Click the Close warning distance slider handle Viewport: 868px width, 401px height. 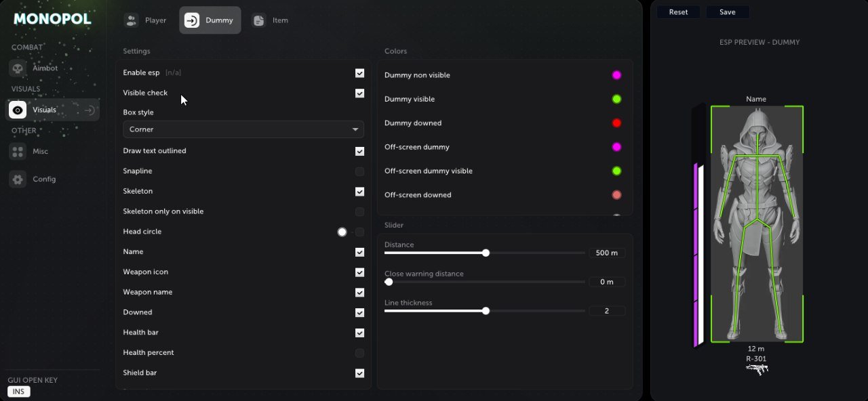[389, 282]
